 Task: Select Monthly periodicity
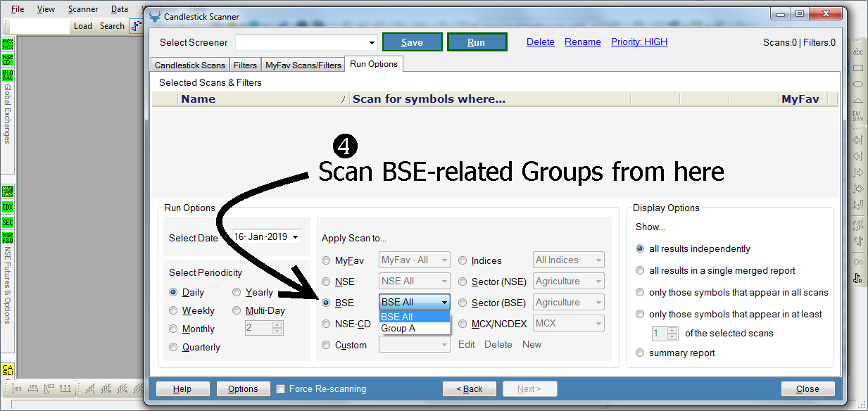173,329
